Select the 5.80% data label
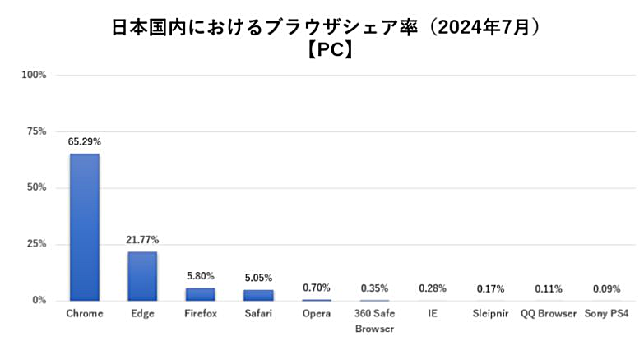 (200, 276)
